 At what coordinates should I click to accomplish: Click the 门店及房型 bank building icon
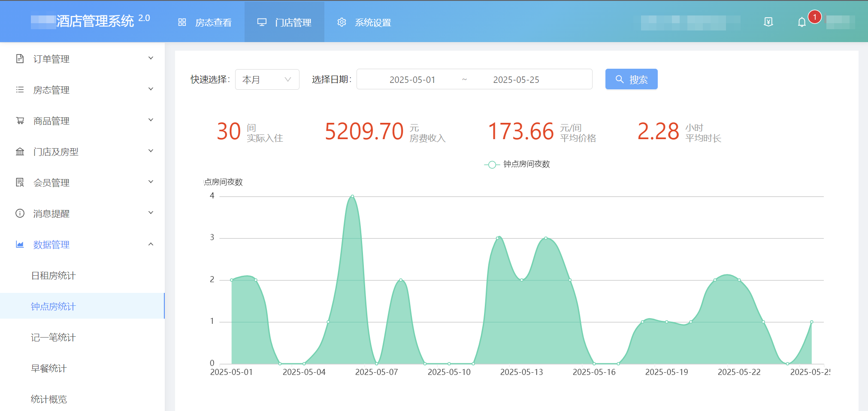20,152
